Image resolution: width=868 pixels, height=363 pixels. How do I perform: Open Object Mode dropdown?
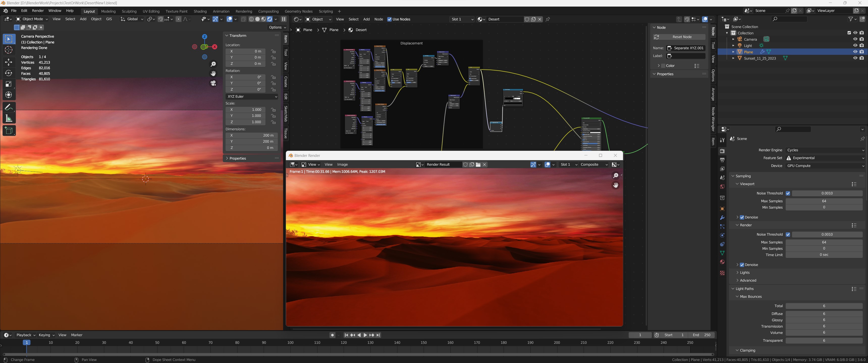click(32, 19)
